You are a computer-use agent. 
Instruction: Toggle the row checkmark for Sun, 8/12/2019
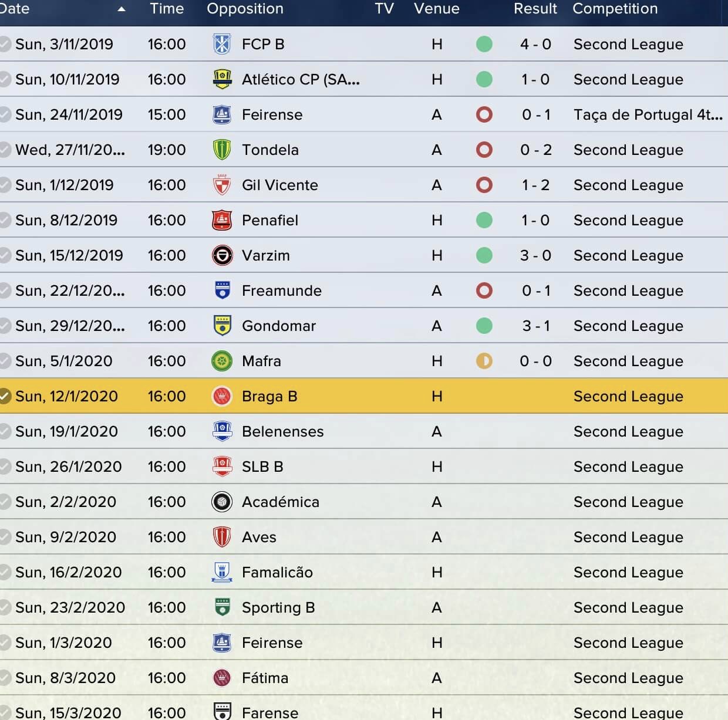click(x=5, y=220)
